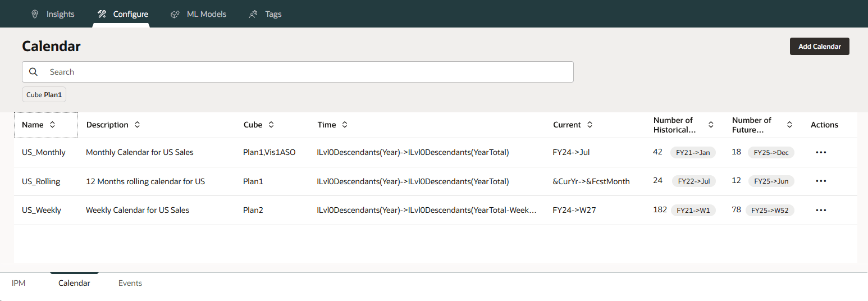Click the FY21->W1 historical badge
Image resolution: width=868 pixels, height=301 pixels.
pyautogui.click(x=693, y=211)
